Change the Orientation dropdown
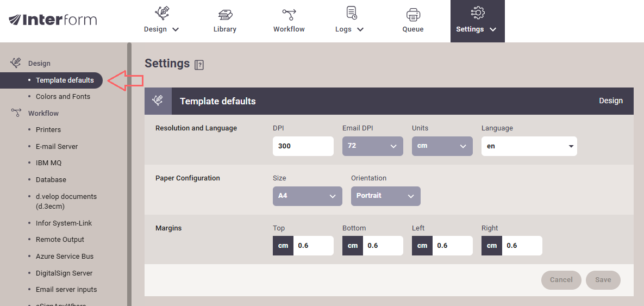Viewport: 644px width, 306px height. point(385,196)
